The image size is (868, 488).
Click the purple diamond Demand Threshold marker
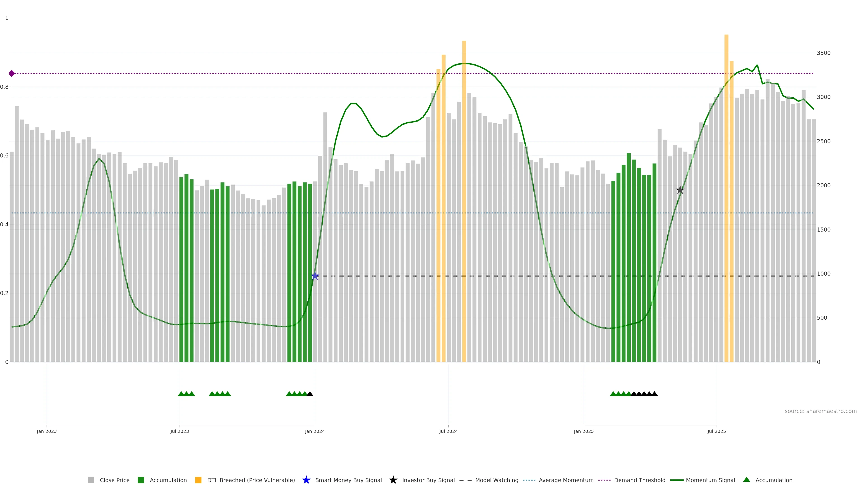[x=12, y=73]
